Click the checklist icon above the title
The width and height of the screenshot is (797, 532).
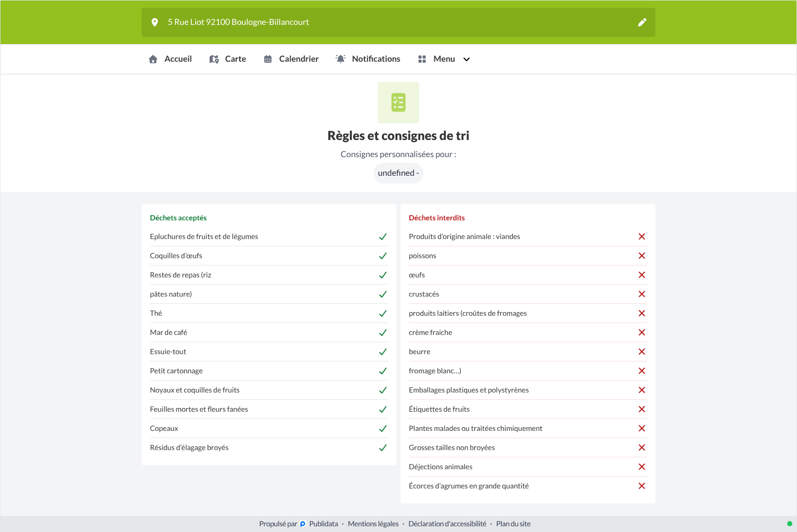[x=398, y=103]
